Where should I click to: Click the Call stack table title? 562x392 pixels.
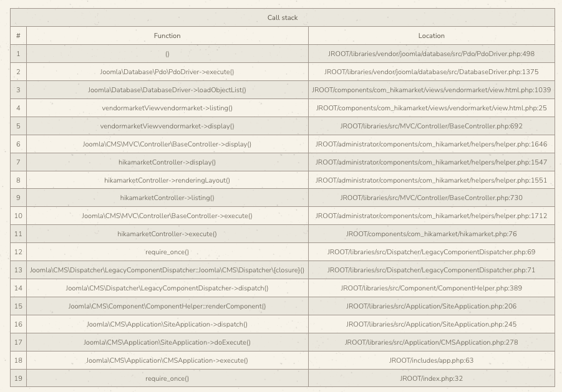click(x=283, y=17)
